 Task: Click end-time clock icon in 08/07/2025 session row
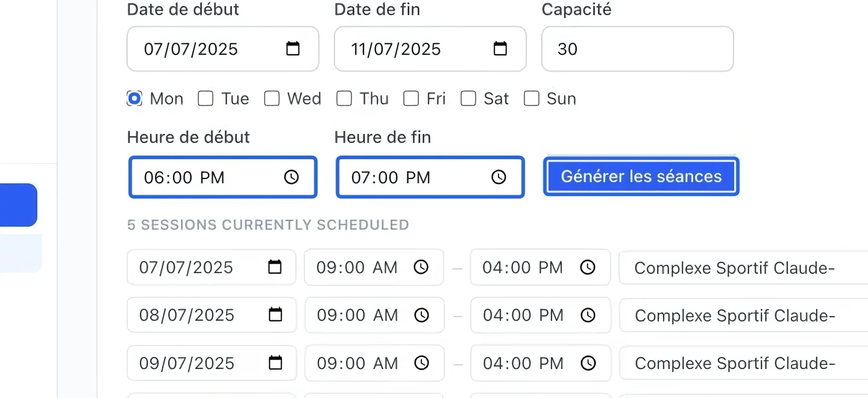[x=588, y=315]
